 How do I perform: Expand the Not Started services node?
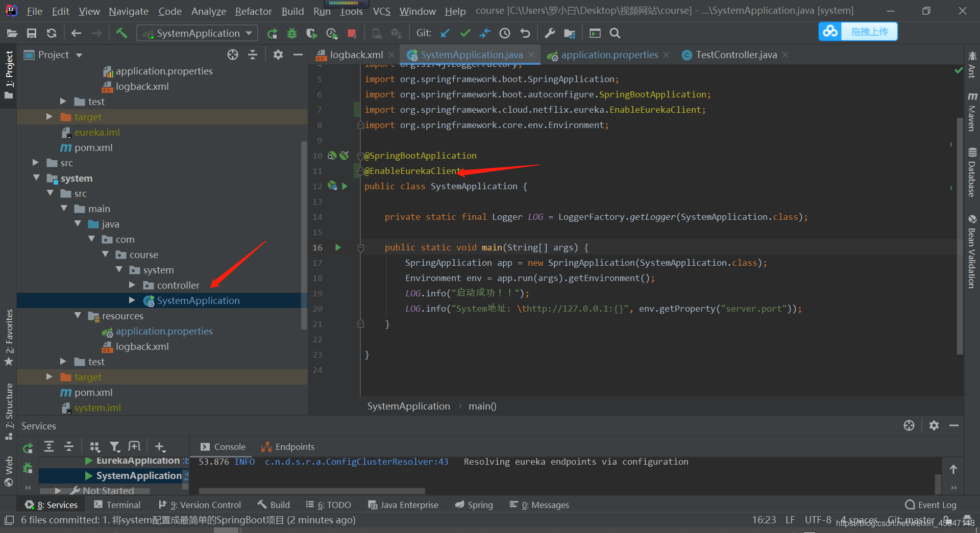pos(58,491)
